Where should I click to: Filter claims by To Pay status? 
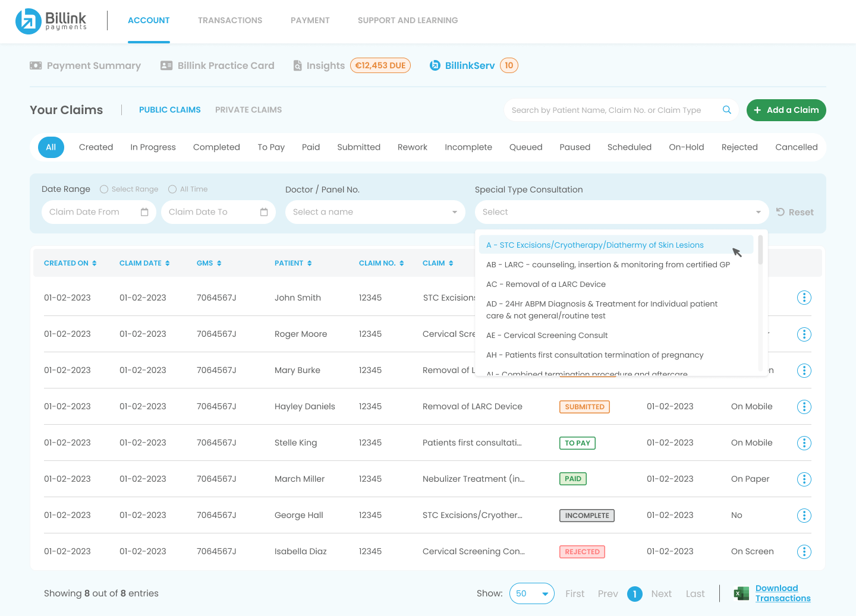(271, 147)
